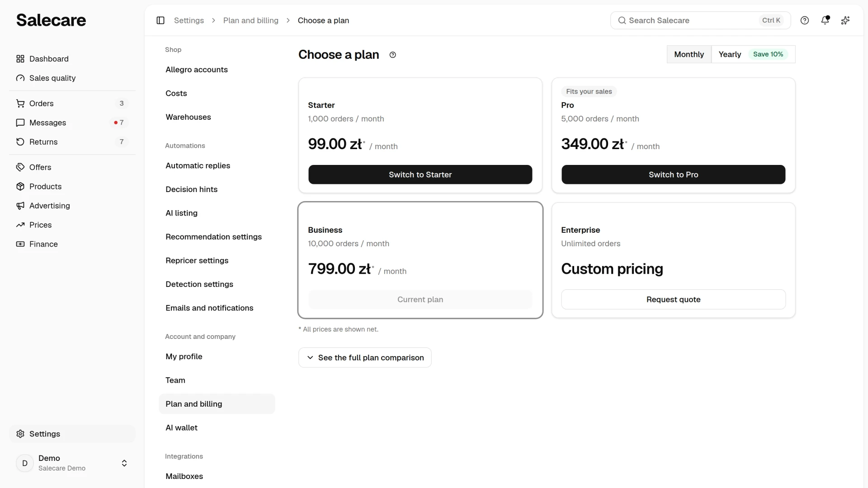Open the AI sparkles assistant icon

pyautogui.click(x=845, y=20)
